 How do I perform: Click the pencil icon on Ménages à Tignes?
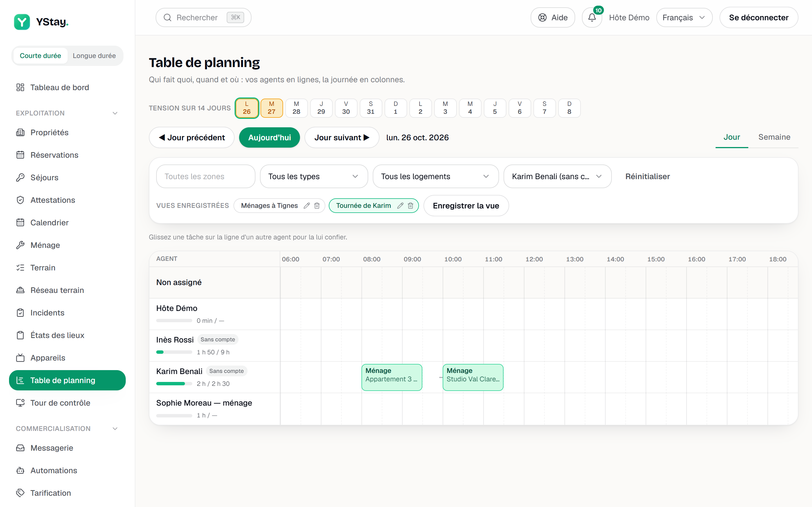pyautogui.click(x=307, y=206)
